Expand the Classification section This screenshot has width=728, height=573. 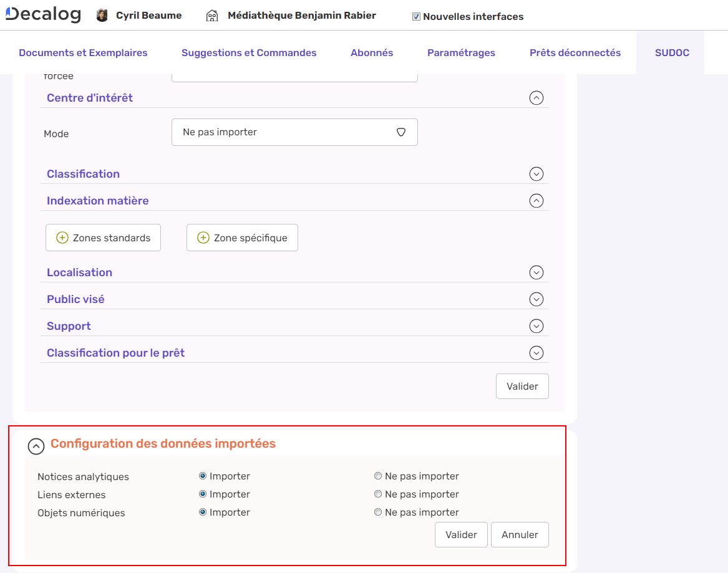[536, 174]
